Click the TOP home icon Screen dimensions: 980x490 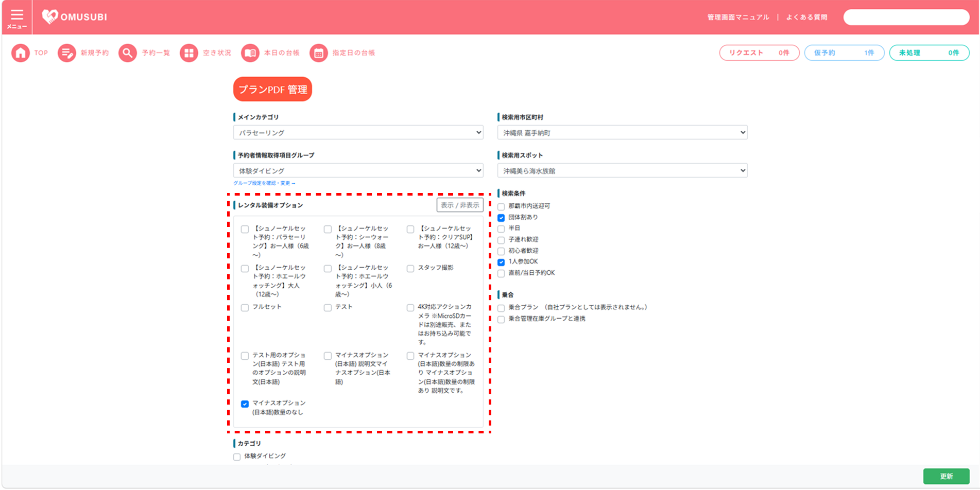[21, 53]
